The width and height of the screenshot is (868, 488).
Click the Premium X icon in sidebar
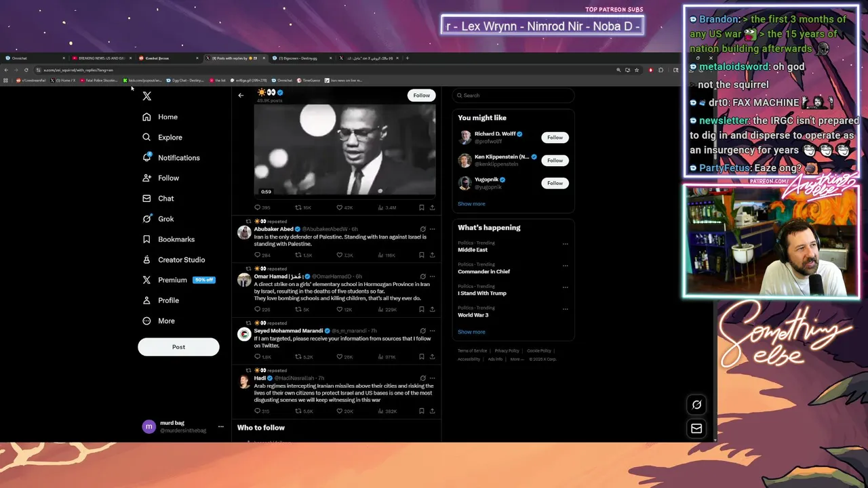pyautogui.click(x=146, y=280)
